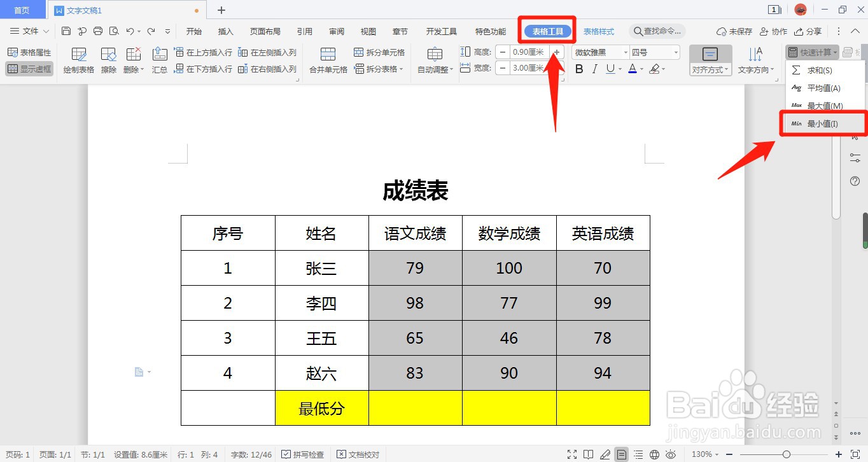Click the plus stepper to increase row height
868x462 pixels.
[x=556, y=52]
